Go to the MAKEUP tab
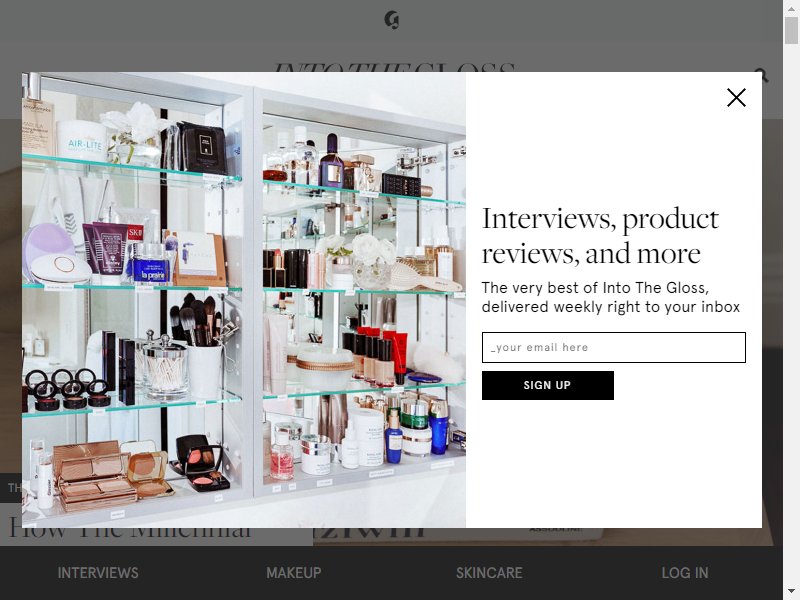 tap(294, 573)
